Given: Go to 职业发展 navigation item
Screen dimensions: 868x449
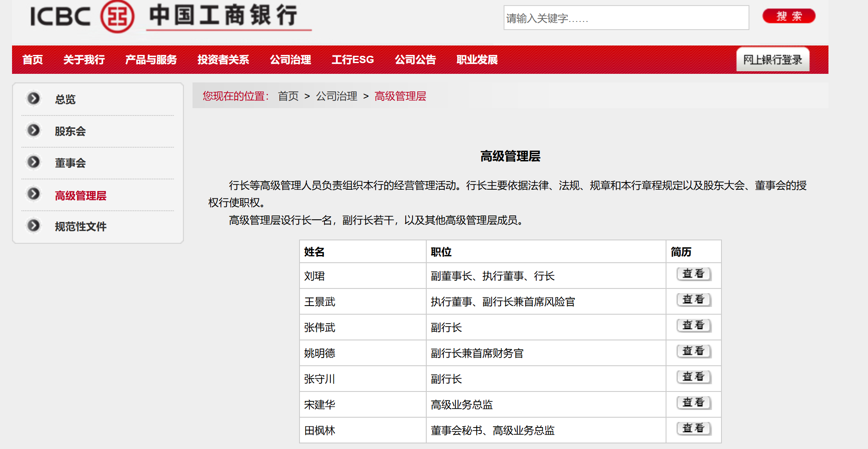Looking at the screenshot, I should pos(477,60).
